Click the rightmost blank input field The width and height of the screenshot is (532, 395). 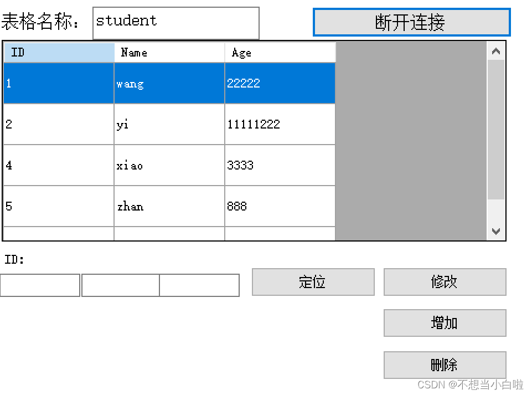coord(199,285)
